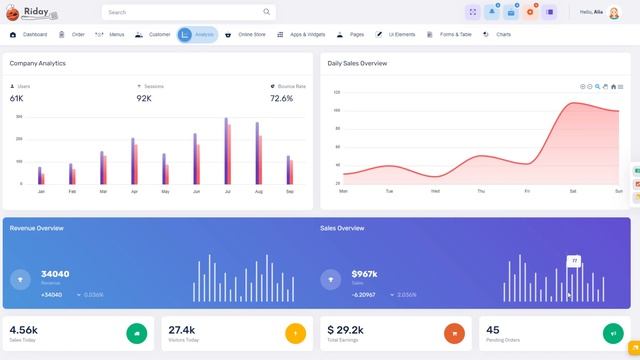Click the -6.20967 change value

click(363, 295)
